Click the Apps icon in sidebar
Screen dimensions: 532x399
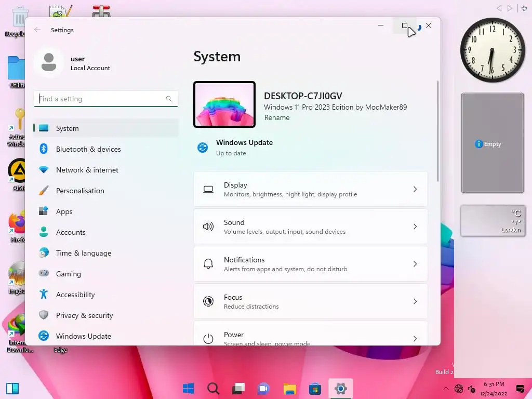44,211
